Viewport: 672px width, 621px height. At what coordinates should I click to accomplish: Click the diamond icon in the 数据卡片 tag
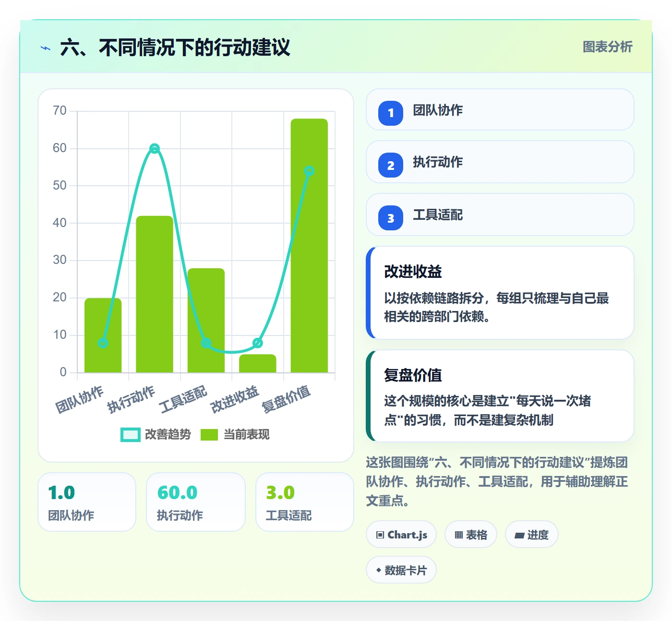tap(378, 570)
